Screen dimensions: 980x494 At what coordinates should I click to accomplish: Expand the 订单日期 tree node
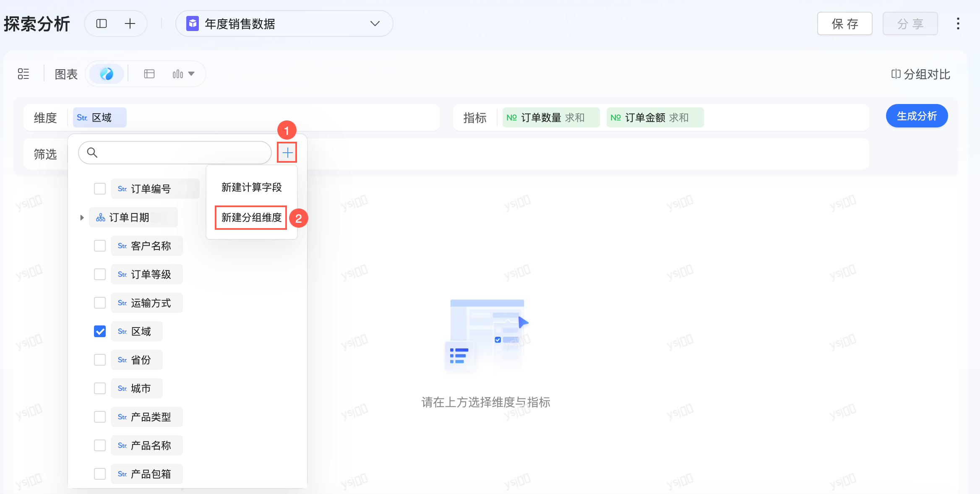tap(82, 217)
